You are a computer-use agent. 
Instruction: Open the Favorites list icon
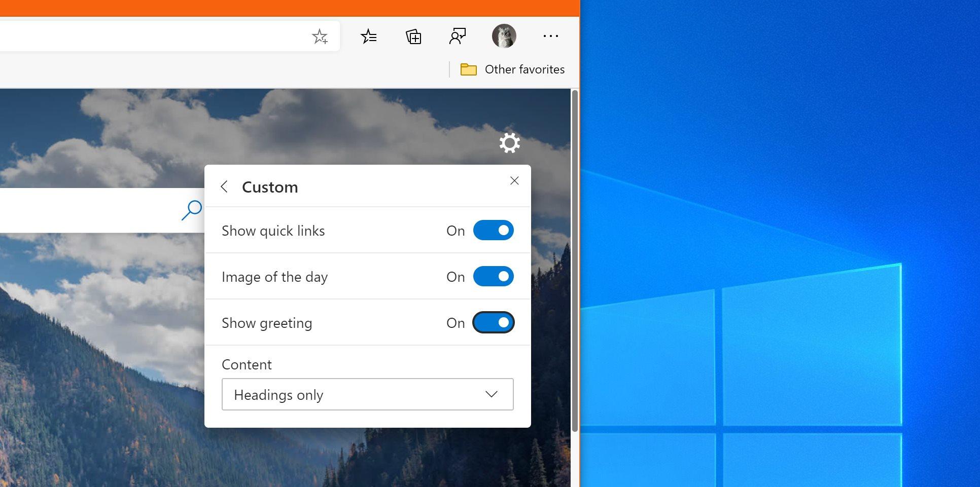pyautogui.click(x=368, y=36)
